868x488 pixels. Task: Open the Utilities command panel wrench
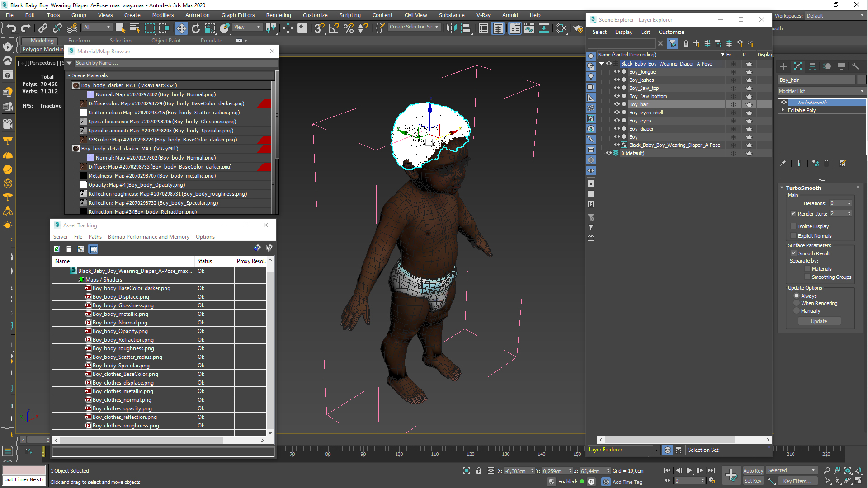tap(856, 66)
